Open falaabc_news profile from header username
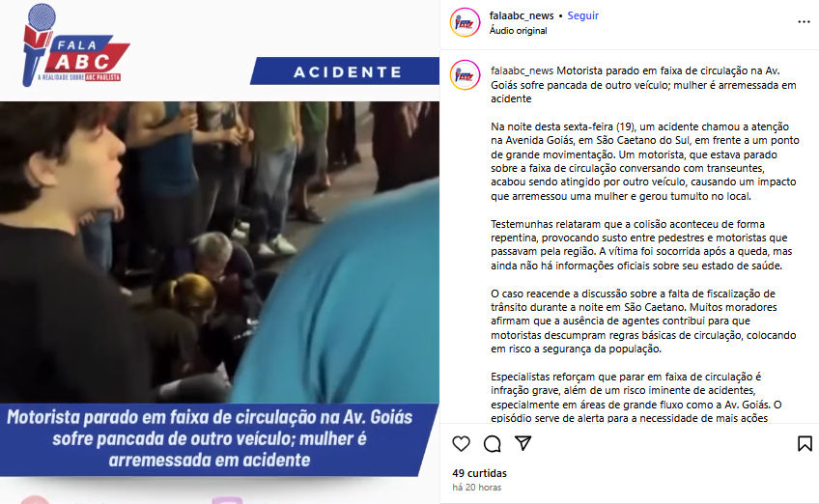Screen dimensions: 819x504 point(522,15)
